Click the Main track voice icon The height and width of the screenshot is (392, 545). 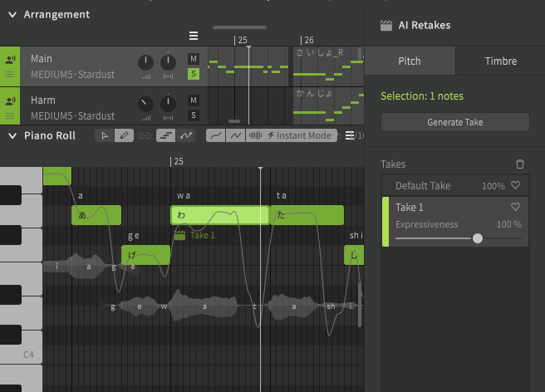pos(10,60)
